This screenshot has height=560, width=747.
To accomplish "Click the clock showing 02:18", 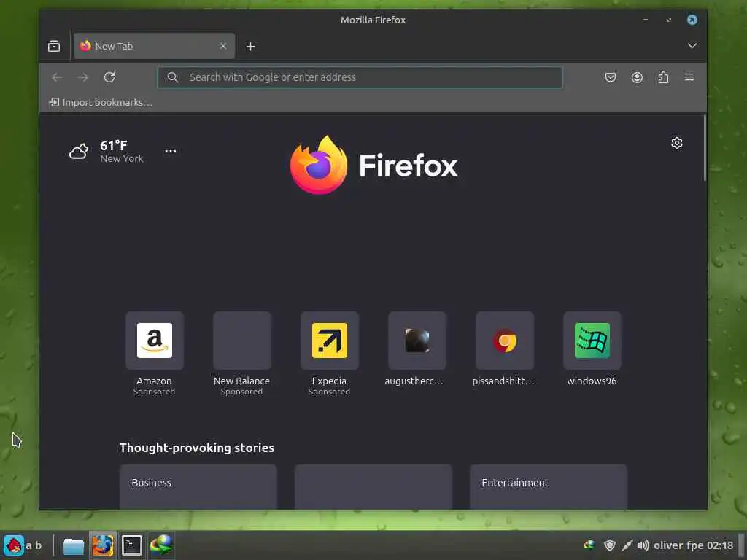I will (720, 545).
